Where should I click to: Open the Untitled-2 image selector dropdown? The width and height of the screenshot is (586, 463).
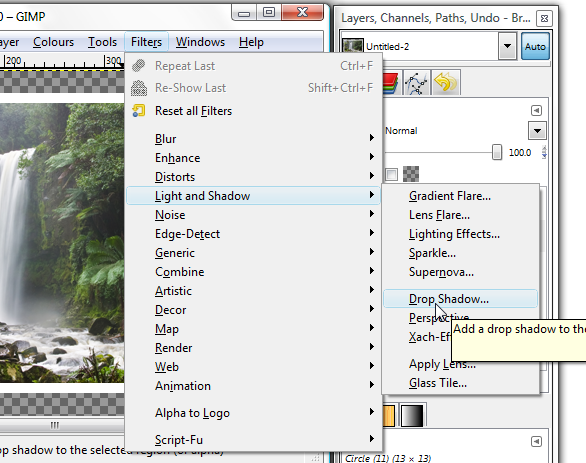pos(507,46)
